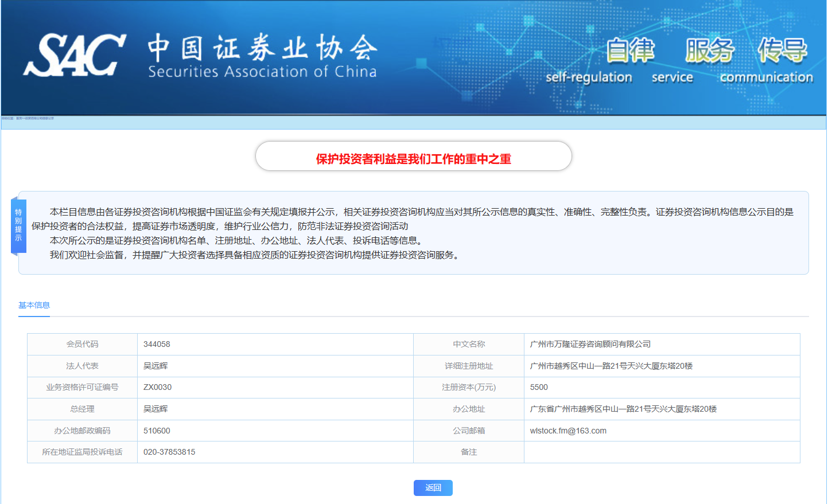Select the 基本信息 tab
The height and width of the screenshot is (504, 828).
click(34, 305)
